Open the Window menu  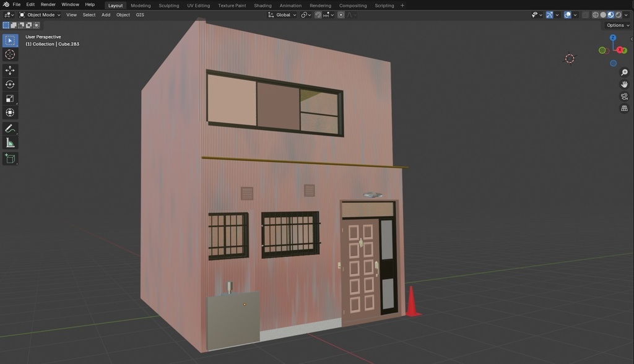coord(71,4)
